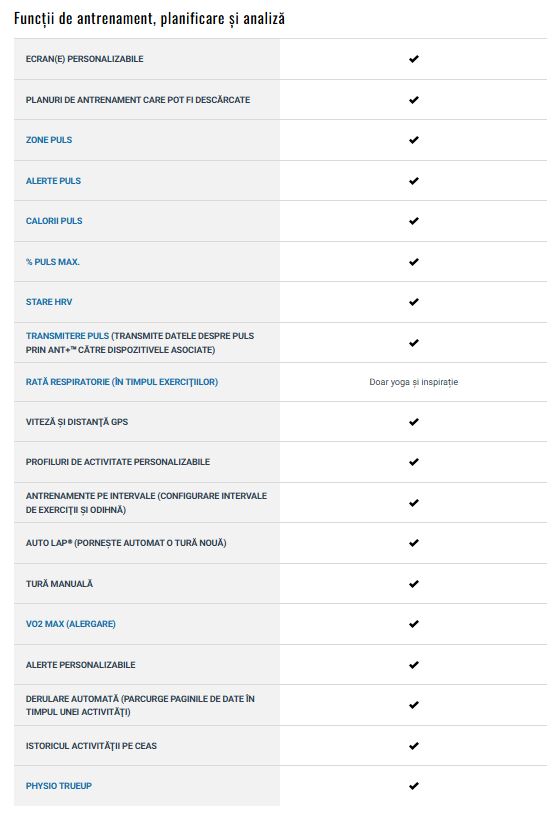The image size is (558, 814).
Task: Click checkmark beside ISTORICUL ACTIVITĂȚII PE CEAS
Action: pos(414,746)
